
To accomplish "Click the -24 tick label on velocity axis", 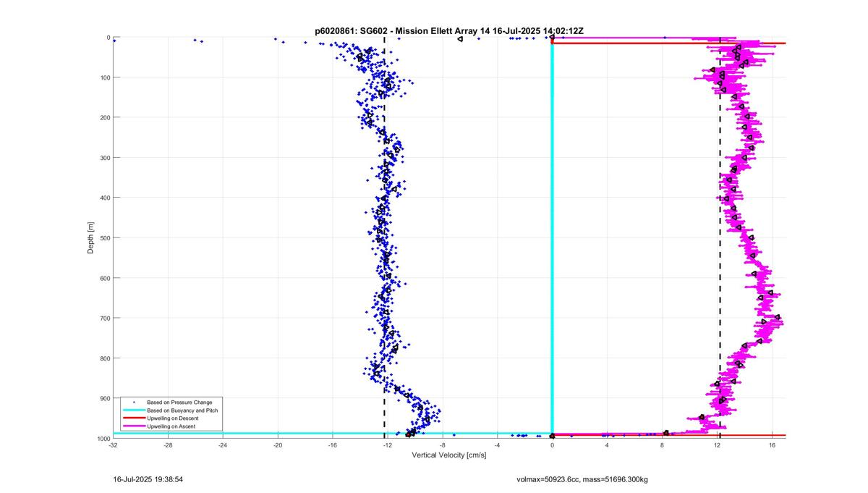I will click(x=223, y=445).
